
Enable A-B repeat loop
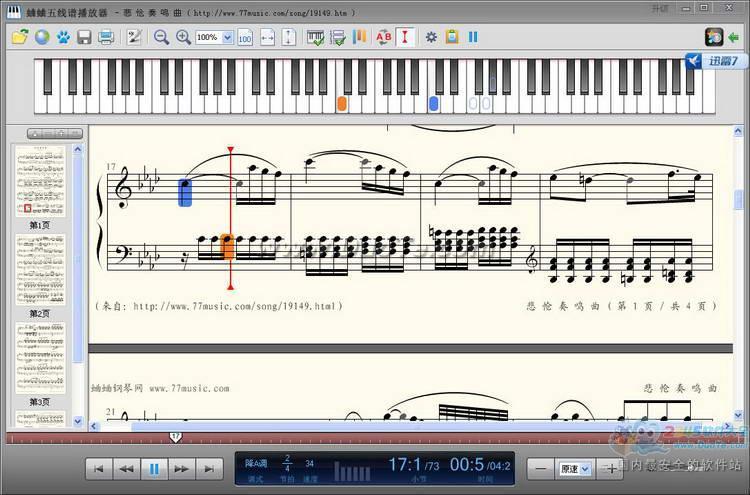tap(384, 37)
